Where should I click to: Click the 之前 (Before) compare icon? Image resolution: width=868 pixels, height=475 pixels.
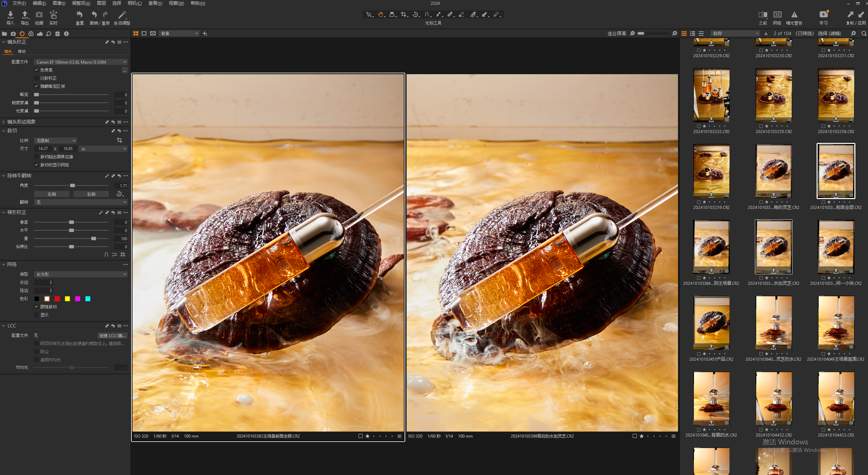coord(763,15)
